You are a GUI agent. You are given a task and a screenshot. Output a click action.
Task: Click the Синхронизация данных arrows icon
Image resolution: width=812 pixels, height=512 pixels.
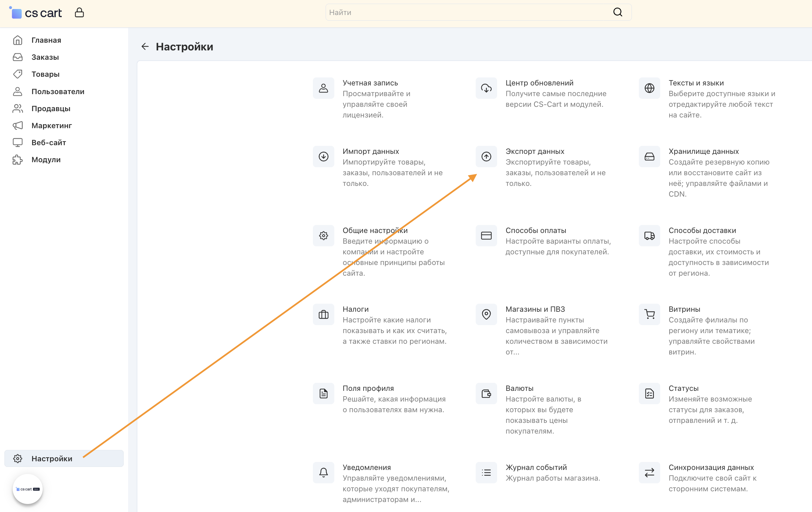tap(649, 472)
